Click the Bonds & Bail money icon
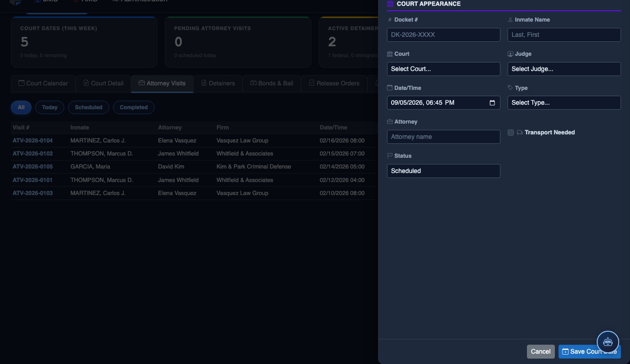This screenshot has width=630, height=364. pos(253,83)
